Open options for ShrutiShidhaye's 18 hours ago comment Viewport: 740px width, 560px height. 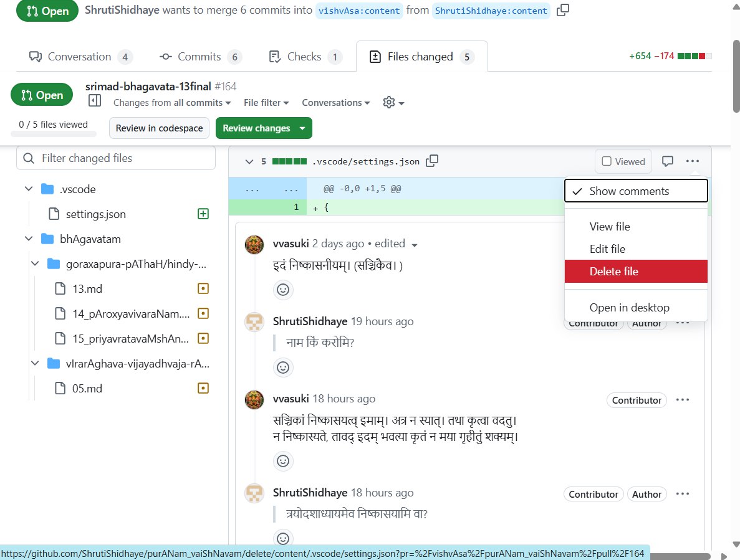[x=683, y=493]
